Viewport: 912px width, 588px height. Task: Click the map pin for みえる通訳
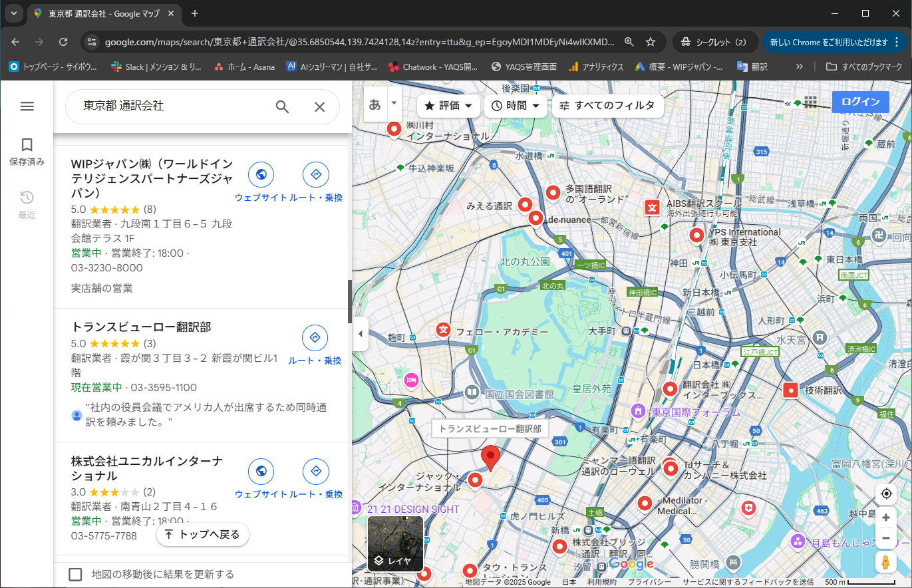pos(526,206)
